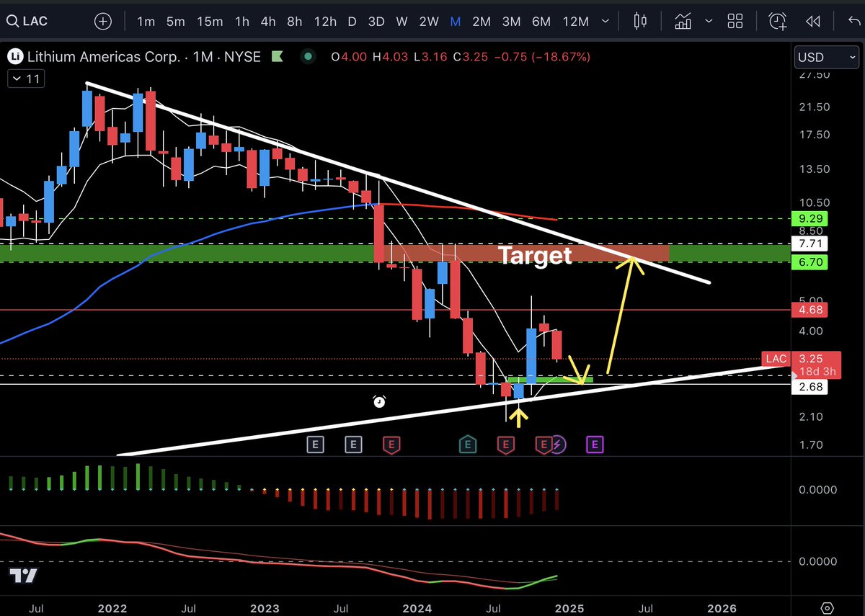The width and height of the screenshot is (865, 616).
Task: Open the Indicators panel icon
Action: click(x=683, y=21)
